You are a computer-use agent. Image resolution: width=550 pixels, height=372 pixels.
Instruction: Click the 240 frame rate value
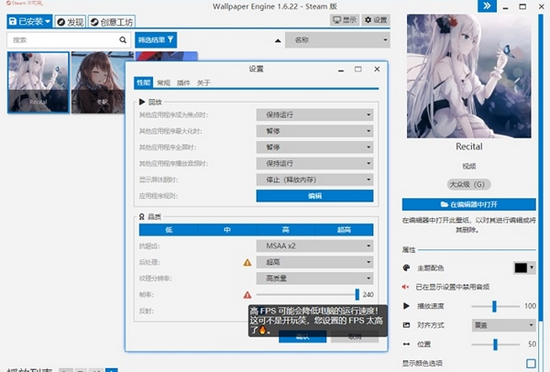click(x=368, y=295)
